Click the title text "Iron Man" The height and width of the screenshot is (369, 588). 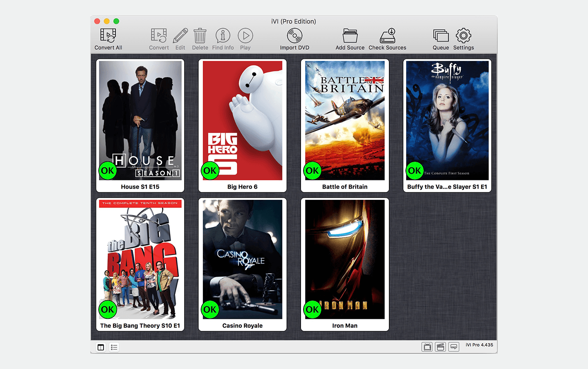[345, 326]
